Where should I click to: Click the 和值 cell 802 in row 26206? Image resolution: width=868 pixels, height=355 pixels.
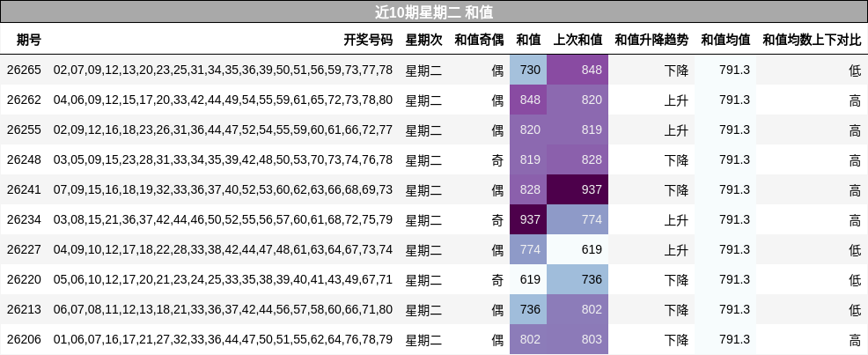(x=529, y=339)
